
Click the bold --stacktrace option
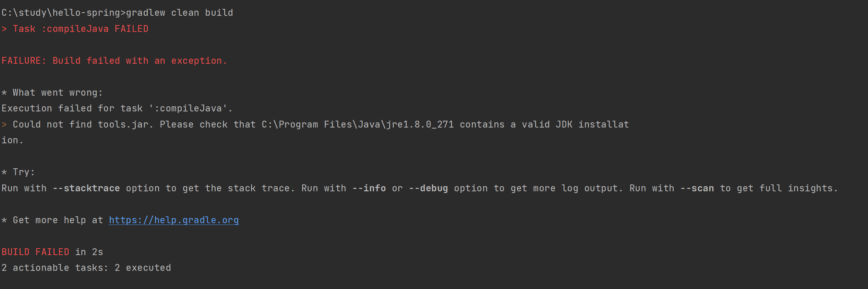coord(86,188)
